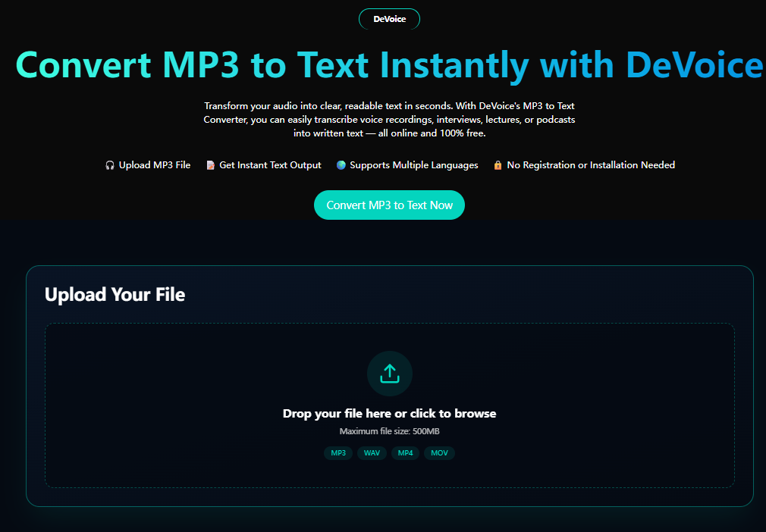
Task: Click the headphones icon beside Upload MP3 File
Action: point(110,165)
